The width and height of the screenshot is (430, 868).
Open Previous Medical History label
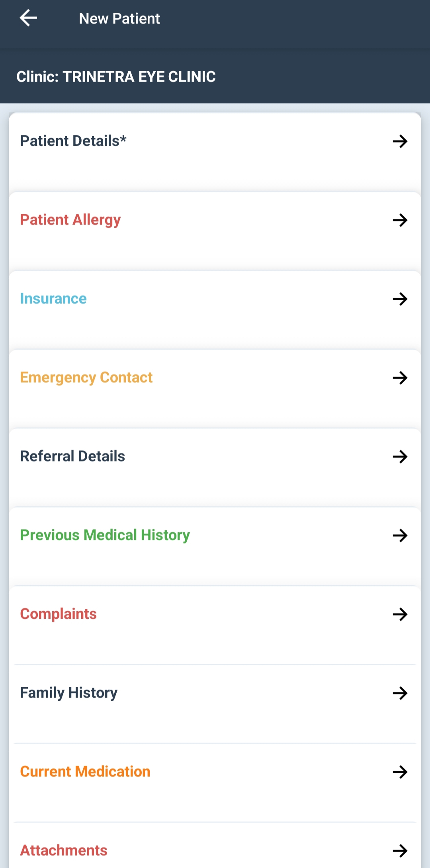coord(105,535)
